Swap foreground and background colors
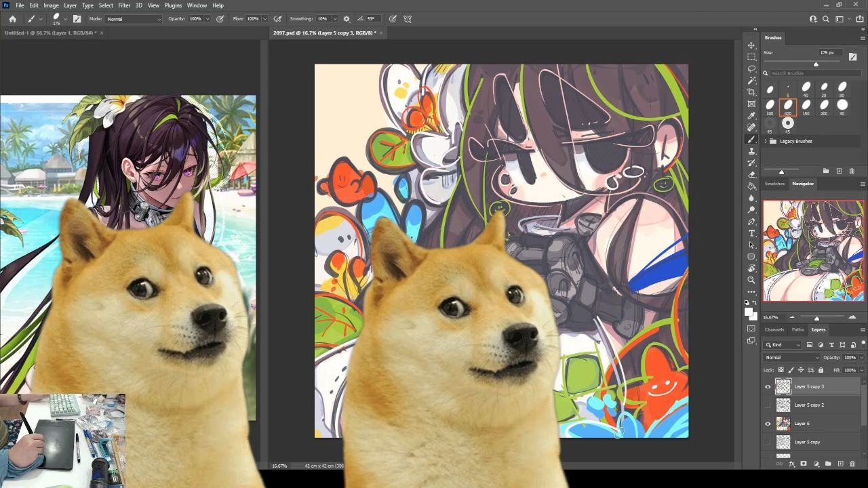This screenshot has width=868, height=488. pos(755,303)
